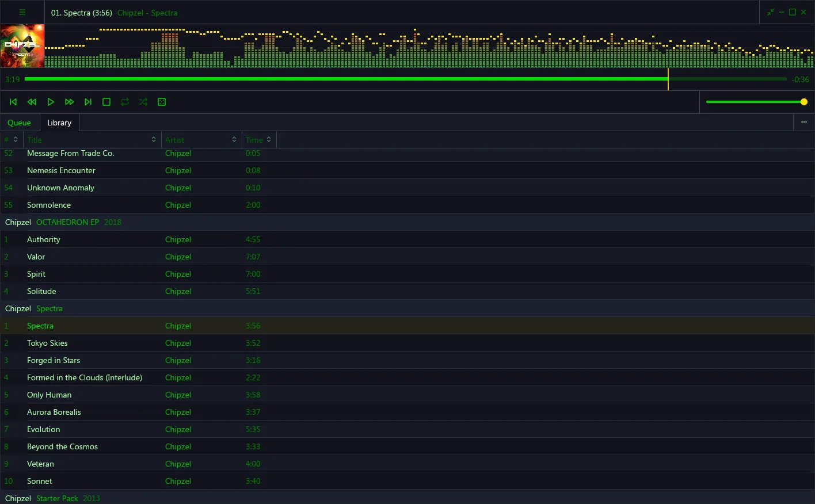Adjust the volume slider knob

[x=804, y=102]
